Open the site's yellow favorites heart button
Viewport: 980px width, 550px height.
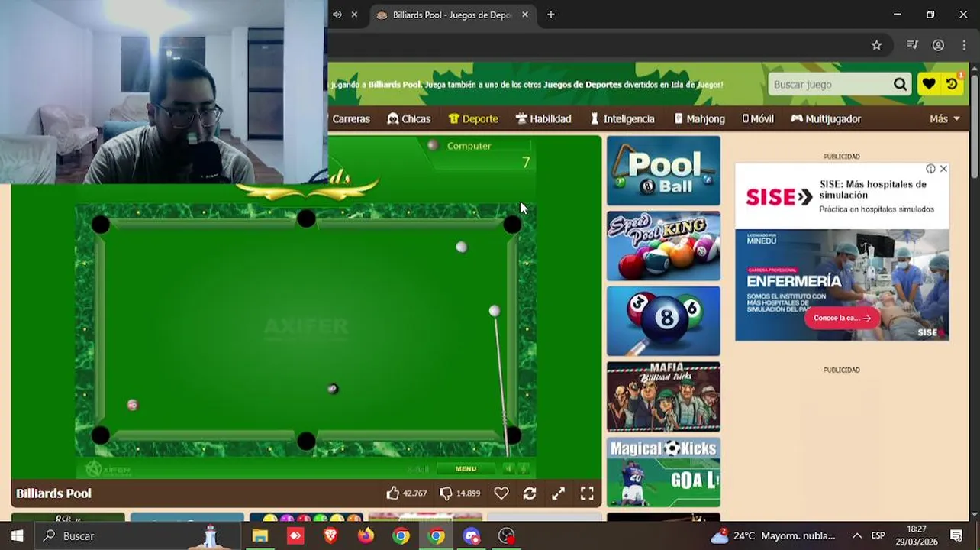(x=928, y=85)
